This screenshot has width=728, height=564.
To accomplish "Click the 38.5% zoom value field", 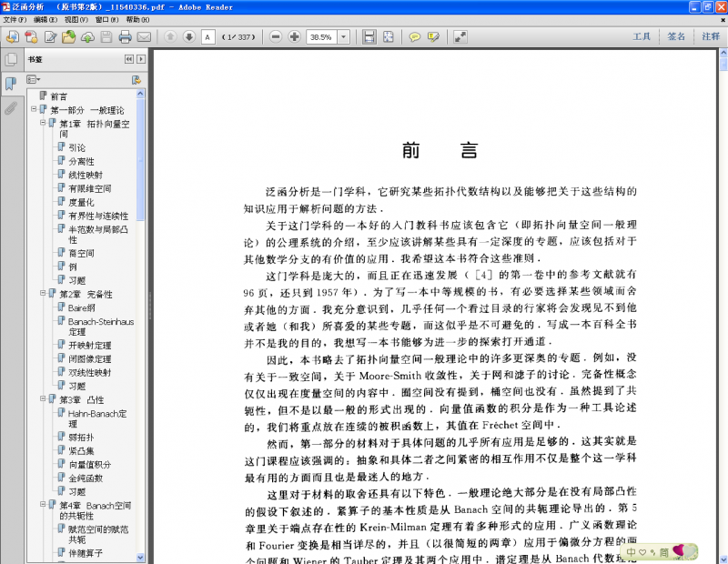I will click(321, 36).
